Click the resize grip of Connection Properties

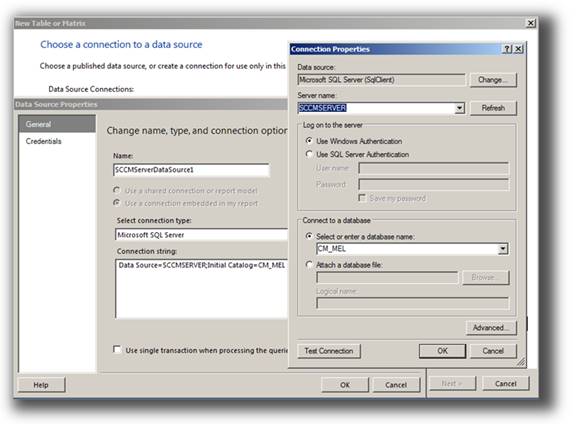(x=521, y=362)
